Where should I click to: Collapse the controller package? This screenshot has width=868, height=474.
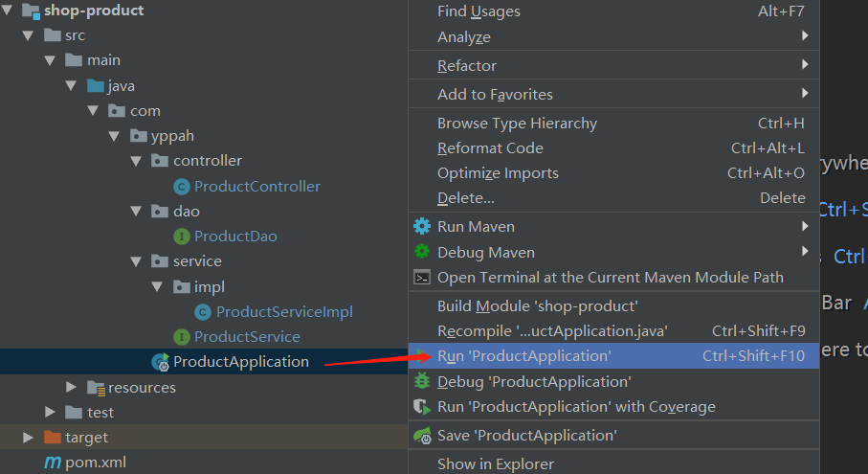point(136,161)
